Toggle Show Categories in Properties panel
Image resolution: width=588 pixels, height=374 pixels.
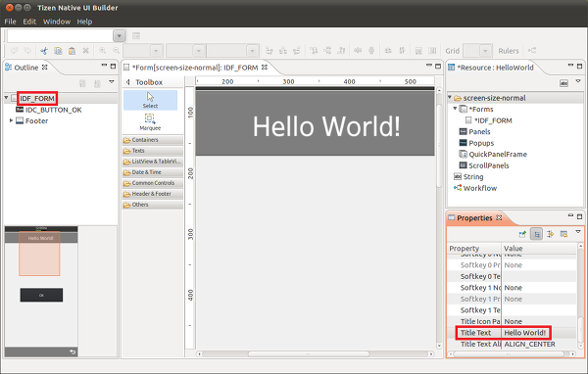(537, 234)
